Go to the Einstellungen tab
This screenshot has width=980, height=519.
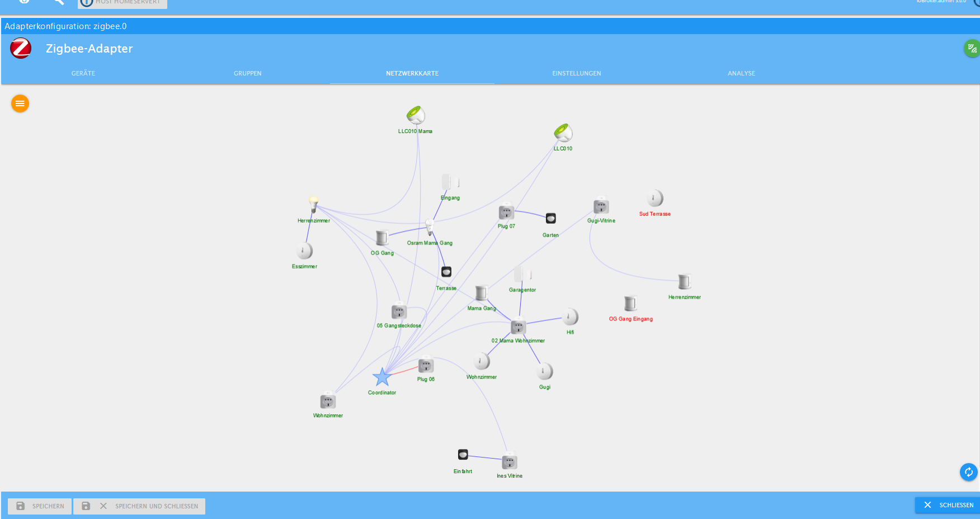coord(577,73)
